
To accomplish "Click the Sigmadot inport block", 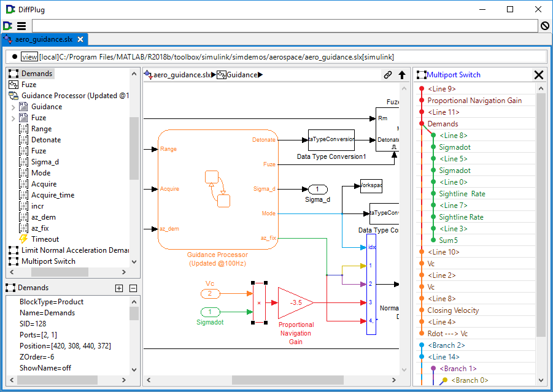I will [210, 312].
